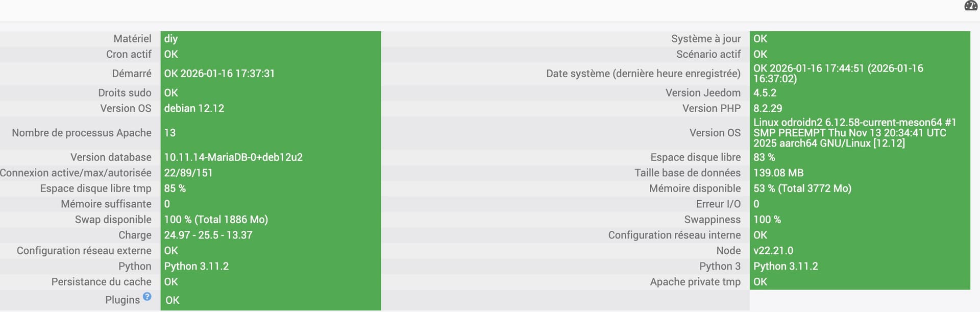Click the blue help icon beside Plugins
The height and width of the screenshot is (312, 980).
[147, 297]
